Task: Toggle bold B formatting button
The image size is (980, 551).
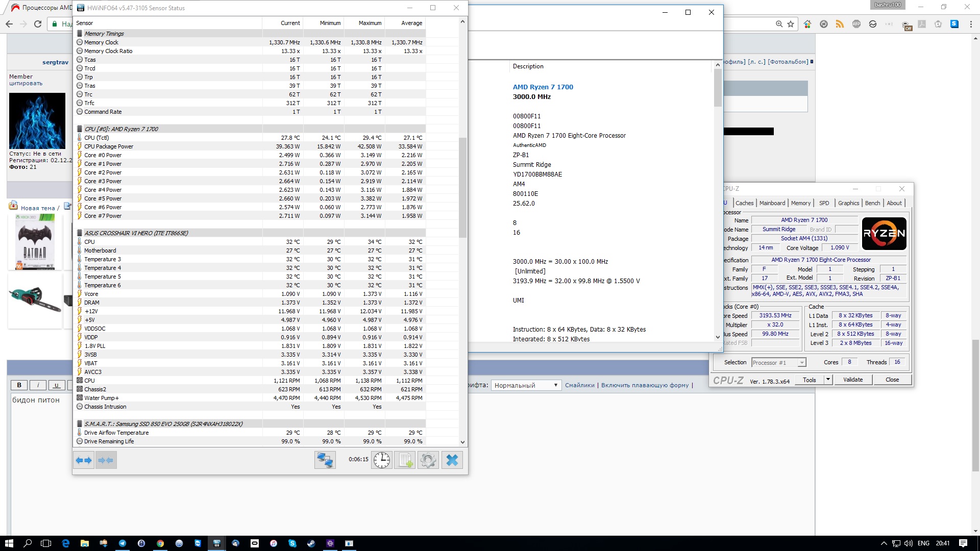Action: tap(19, 386)
